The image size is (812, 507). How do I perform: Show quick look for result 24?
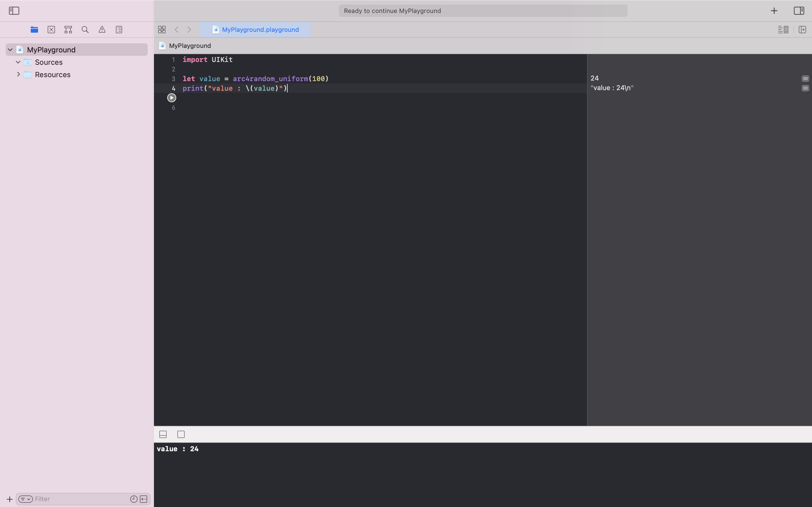click(805, 79)
